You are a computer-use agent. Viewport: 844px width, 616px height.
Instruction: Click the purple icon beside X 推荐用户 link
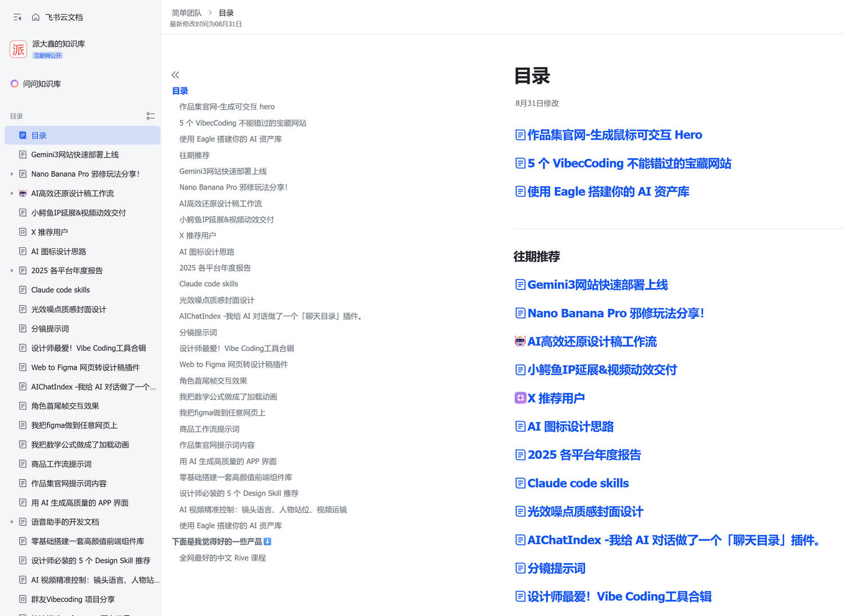(520, 398)
